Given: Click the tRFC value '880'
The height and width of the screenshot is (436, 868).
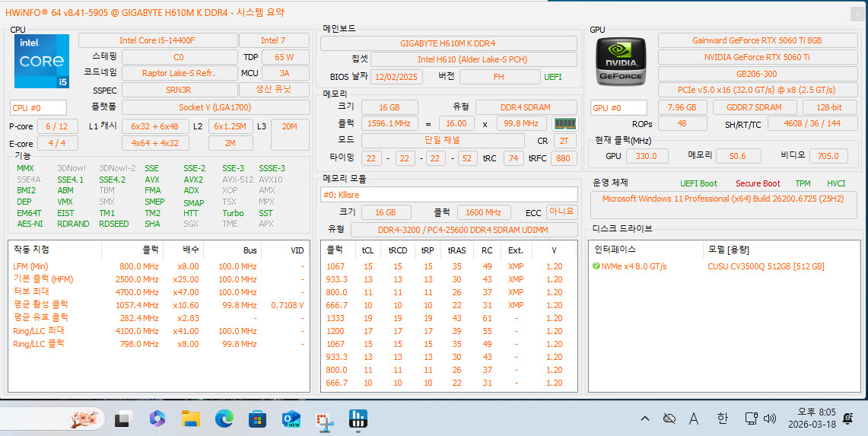Looking at the screenshot, I should pos(563,158).
